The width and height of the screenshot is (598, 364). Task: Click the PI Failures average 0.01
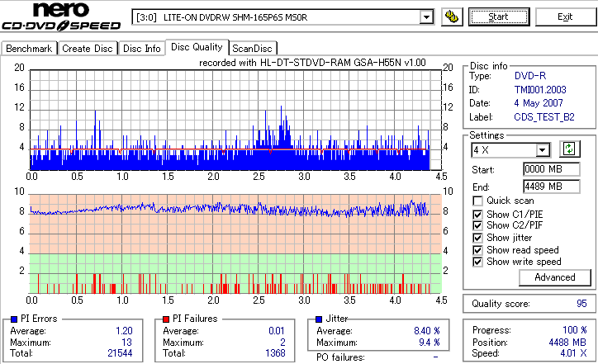277,331
